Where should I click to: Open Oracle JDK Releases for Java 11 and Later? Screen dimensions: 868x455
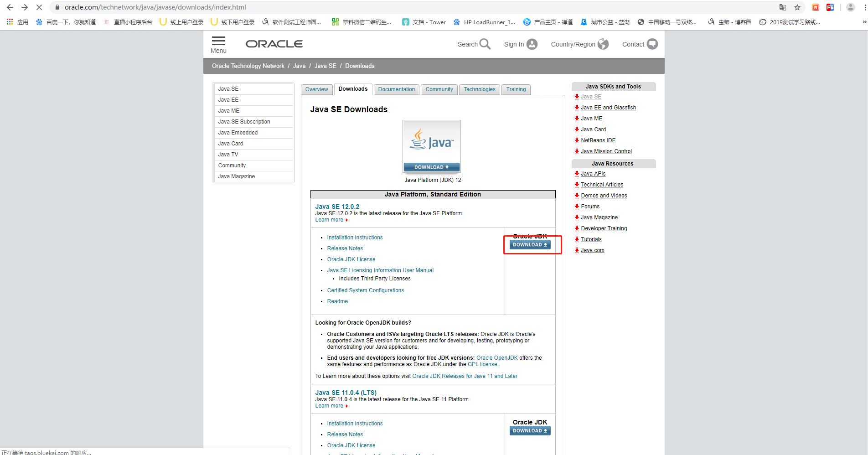point(465,376)
